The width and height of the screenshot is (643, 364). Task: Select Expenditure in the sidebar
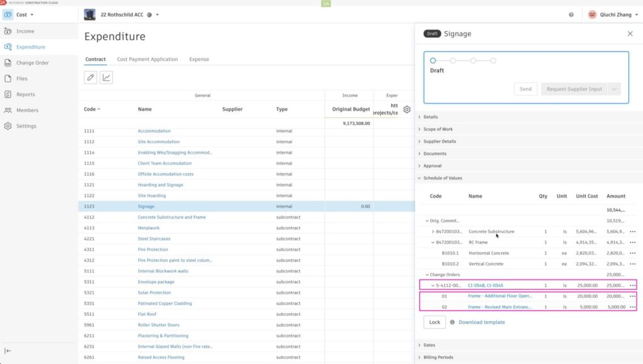pos(31,47)
